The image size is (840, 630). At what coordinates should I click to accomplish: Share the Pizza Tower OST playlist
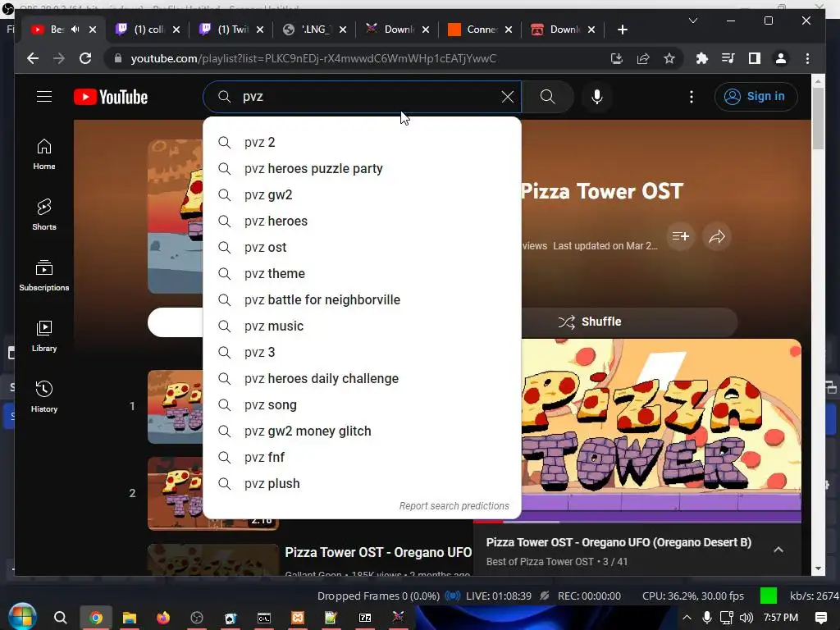pyautogui.click(x=717, y=236)
